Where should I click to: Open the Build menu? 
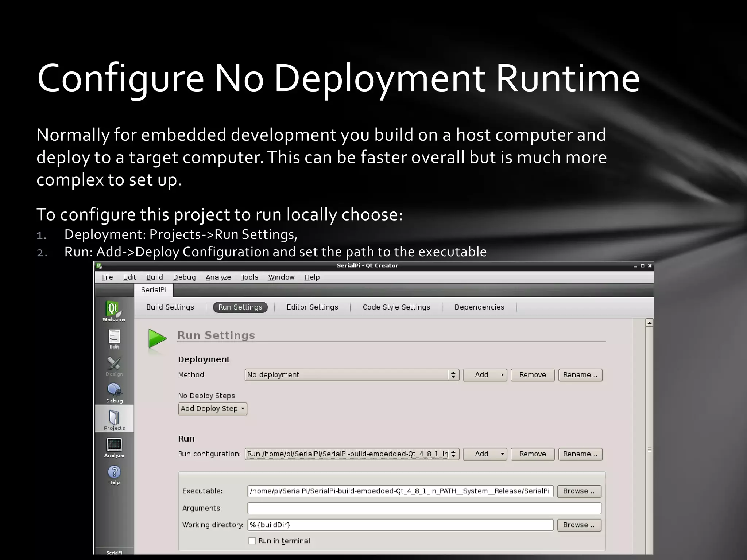click(155, 277)
